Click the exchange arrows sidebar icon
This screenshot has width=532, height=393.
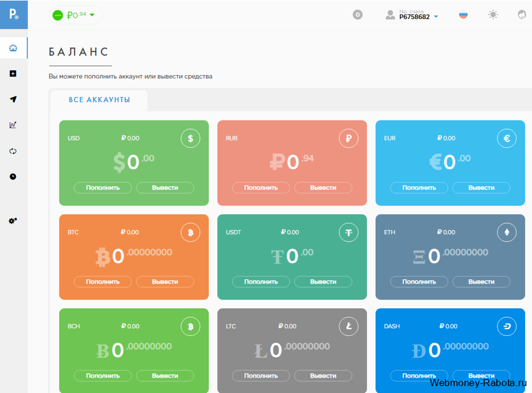[13, 151]
